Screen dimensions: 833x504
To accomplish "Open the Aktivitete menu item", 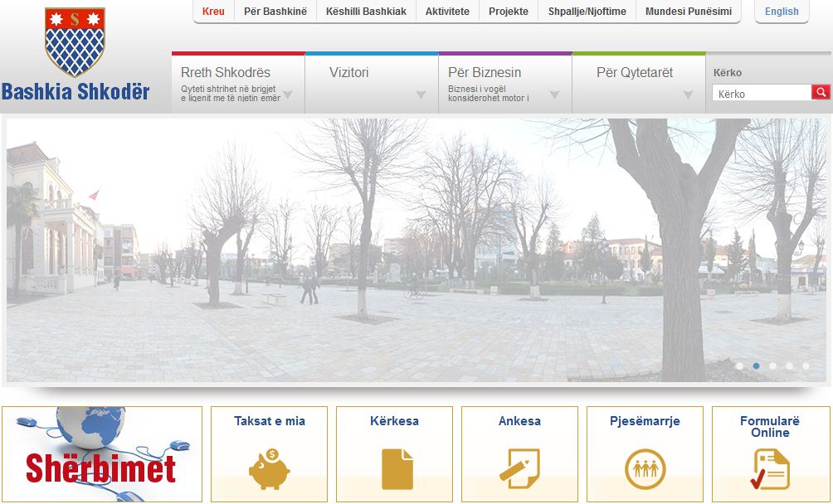I will click(446, 12).
